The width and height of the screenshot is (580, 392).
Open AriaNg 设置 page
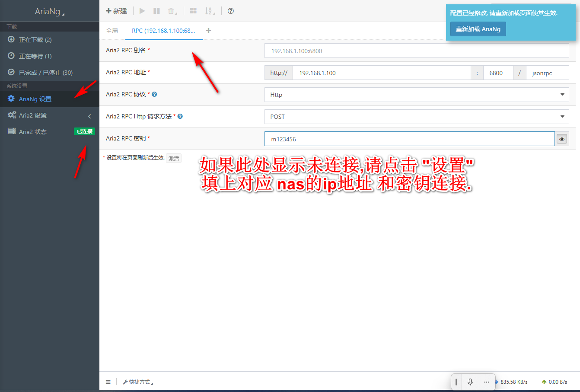coord(50,99)
